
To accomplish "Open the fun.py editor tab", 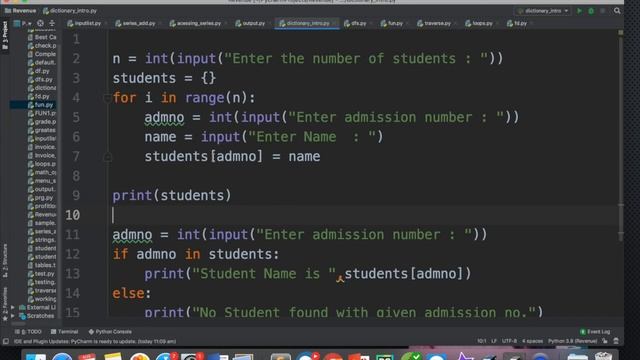I will tap(392, 23).
